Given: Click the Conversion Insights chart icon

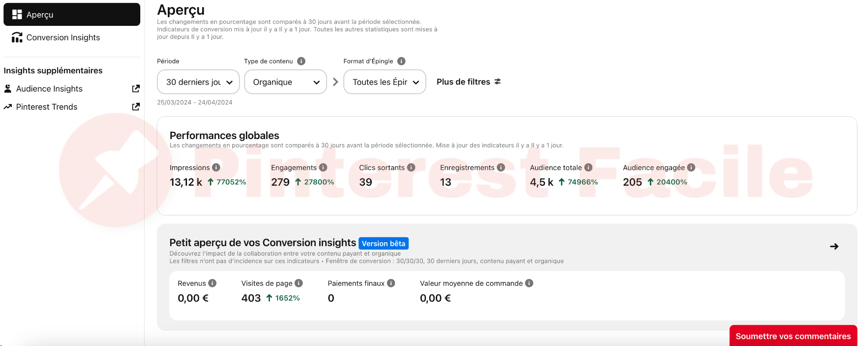Looking at the screenshot, I should [x=17, y=37].
